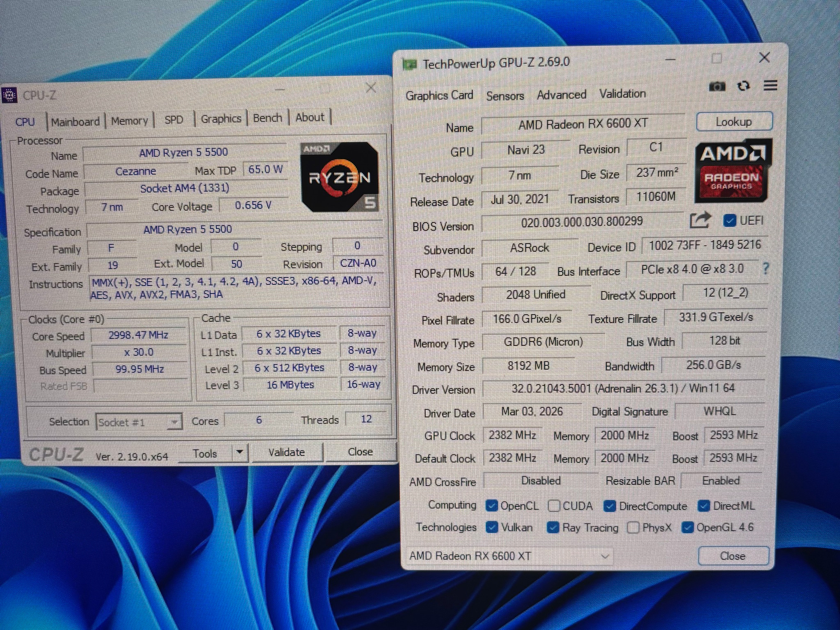Click the Resizable BAR Enabled value
Image resolution: width=840 pixels, height=630 pixels.
click(721, 480)
